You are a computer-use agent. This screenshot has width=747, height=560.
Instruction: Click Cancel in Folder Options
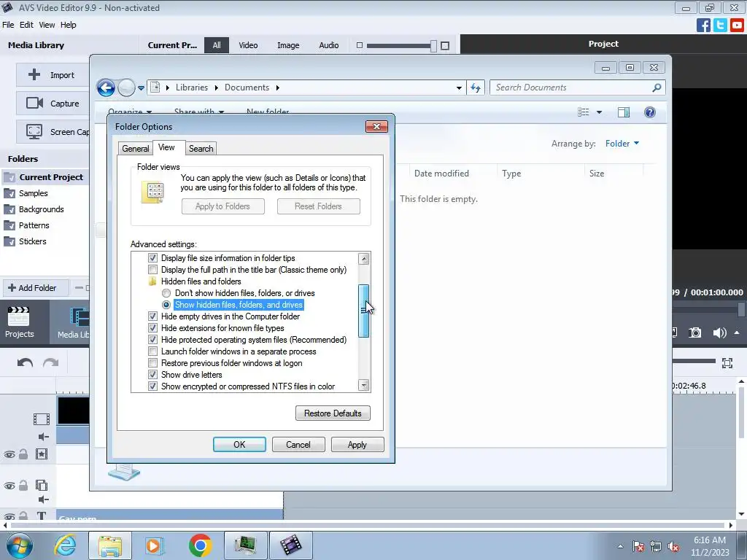coord(298,444)
